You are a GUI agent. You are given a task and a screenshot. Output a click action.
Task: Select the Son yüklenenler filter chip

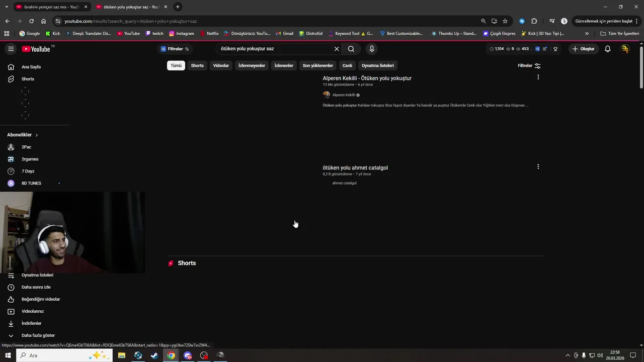click(x=318, y=65)
